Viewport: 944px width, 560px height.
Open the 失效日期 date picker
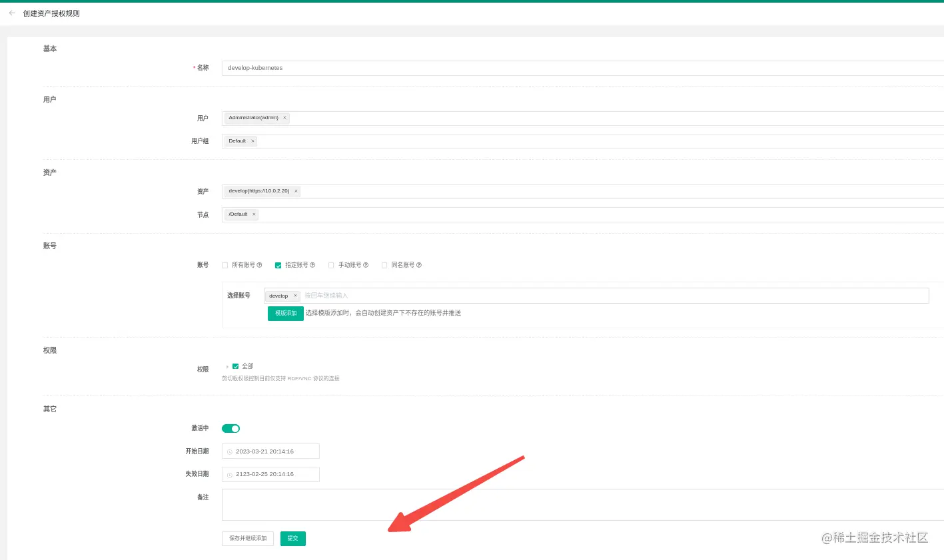[x=270, y=474]
